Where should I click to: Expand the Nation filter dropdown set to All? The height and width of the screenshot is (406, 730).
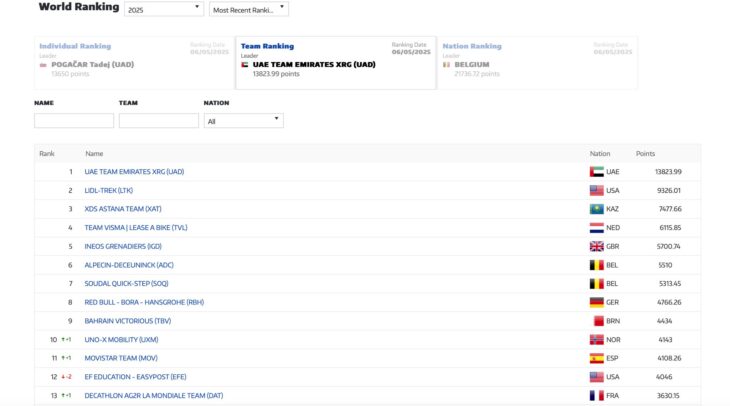pyautogui.click(x=243, y=121)
